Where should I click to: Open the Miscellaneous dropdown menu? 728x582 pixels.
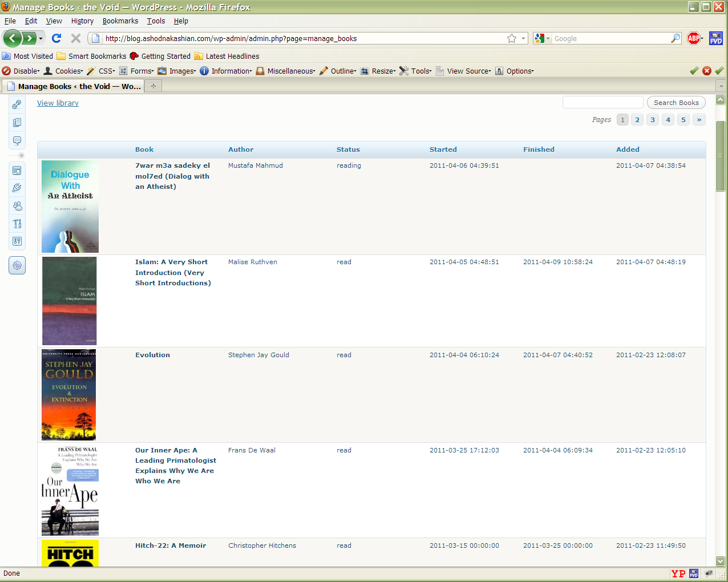(286, 71)
